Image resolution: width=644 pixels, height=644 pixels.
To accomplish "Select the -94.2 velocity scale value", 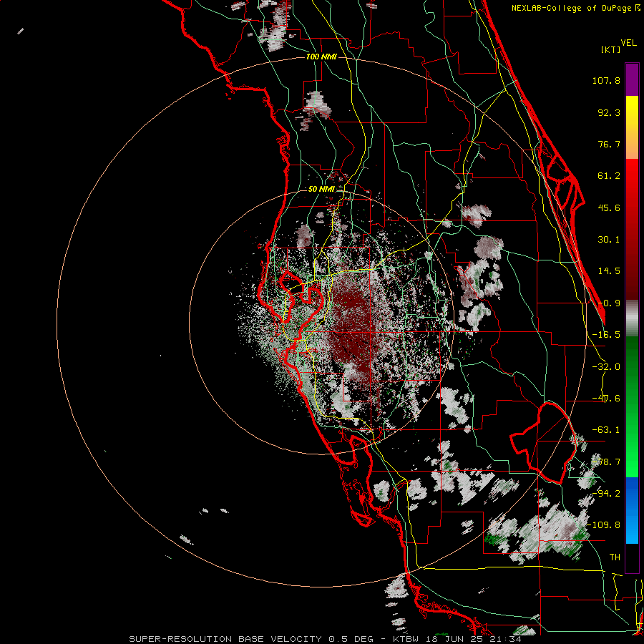I will click(606, 493).
